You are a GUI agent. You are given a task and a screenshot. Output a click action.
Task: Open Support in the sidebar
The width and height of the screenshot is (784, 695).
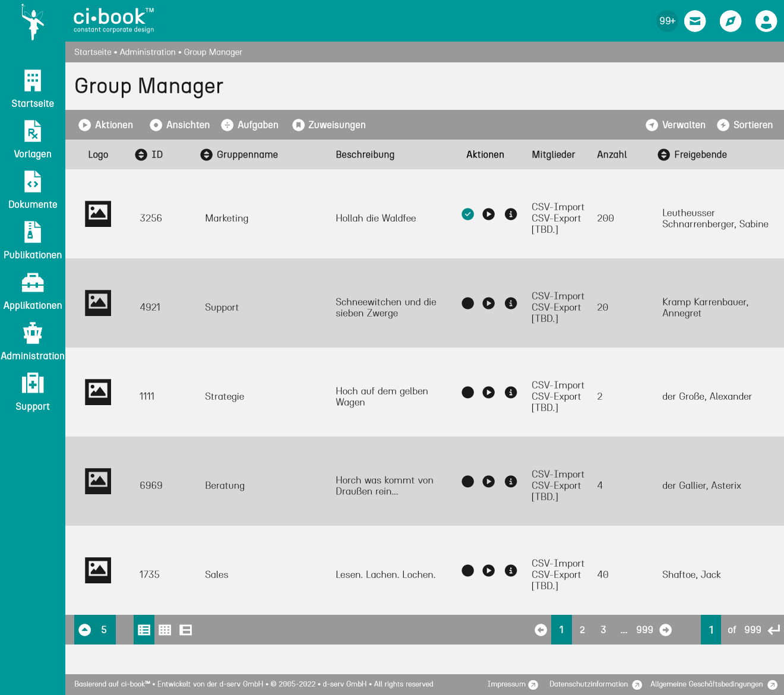pyautogui.click(x=33, y=393)
